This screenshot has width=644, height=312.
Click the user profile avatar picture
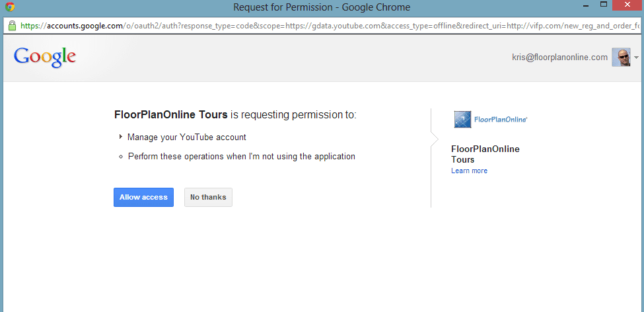[621, 58]
